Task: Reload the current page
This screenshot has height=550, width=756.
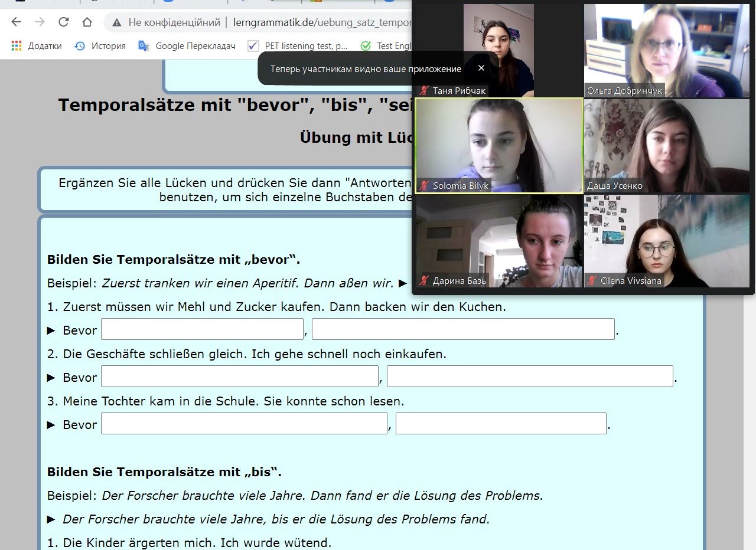Action: click(63, 22)
